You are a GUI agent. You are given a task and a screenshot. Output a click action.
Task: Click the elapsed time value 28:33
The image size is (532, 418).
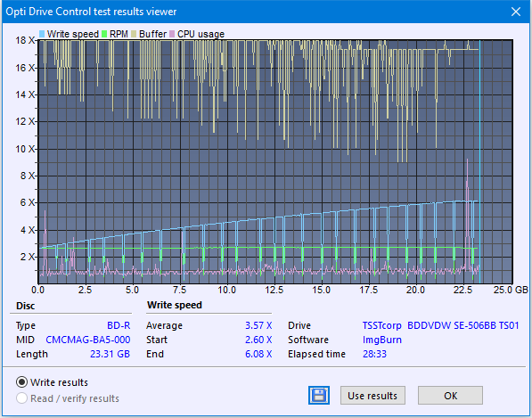click(374, 354)
